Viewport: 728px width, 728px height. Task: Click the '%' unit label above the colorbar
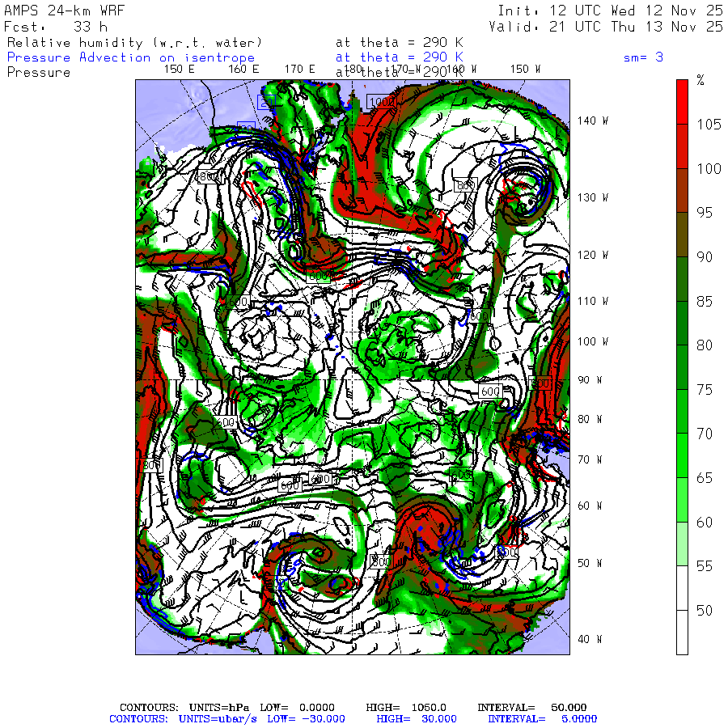tap(700, 81)
